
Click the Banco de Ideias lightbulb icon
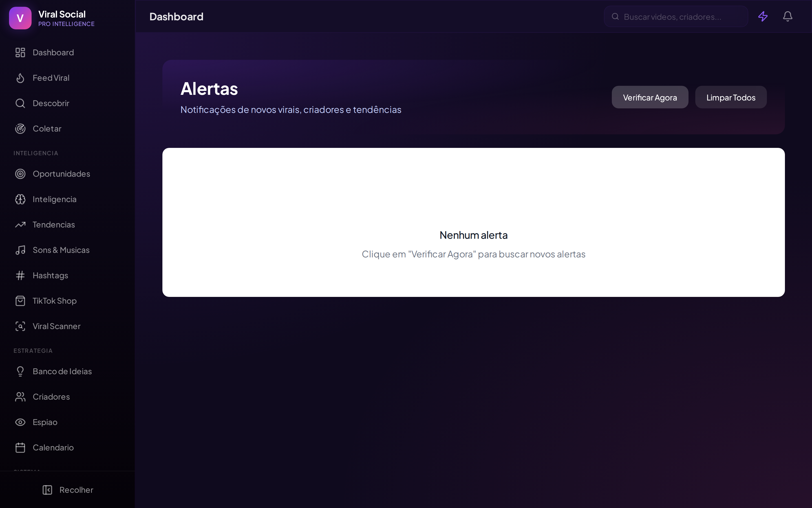[x=20, y=371]
